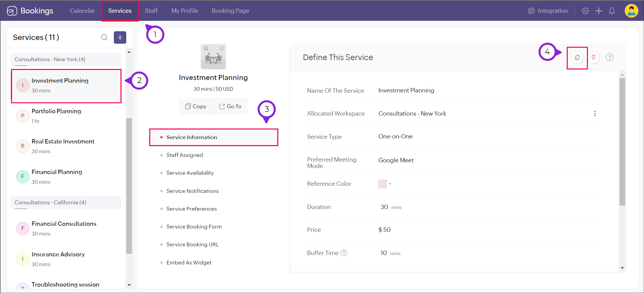Click the Copy button
Viewport: 644px width, 293px height.
[196, 106]
